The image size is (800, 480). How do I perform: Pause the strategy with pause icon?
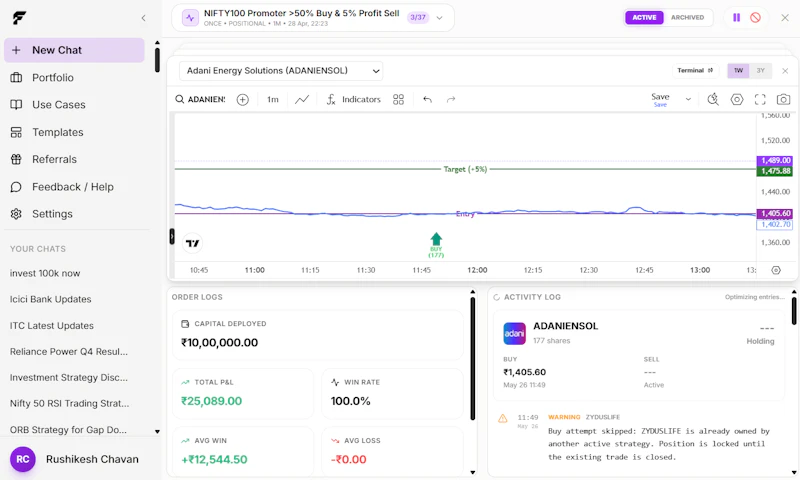click(x=736, y=17)
